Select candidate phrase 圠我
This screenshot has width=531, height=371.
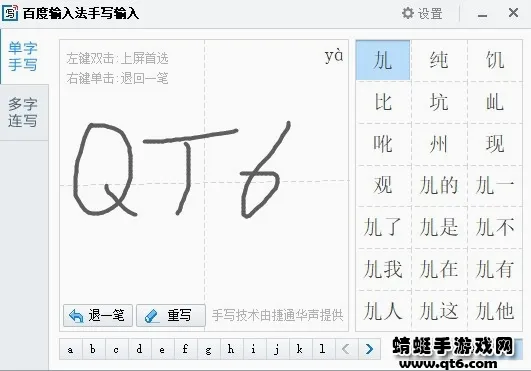(383, 269)
